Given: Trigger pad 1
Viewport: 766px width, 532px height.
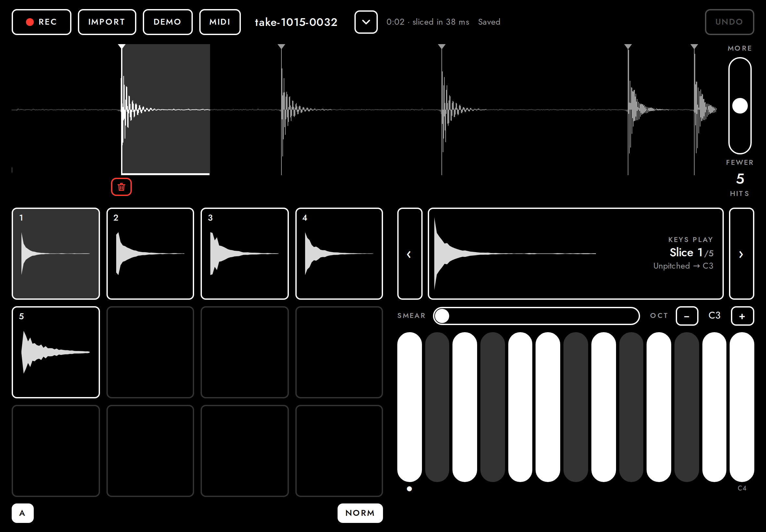Looking at the screenshot, I should coord(56,254).
